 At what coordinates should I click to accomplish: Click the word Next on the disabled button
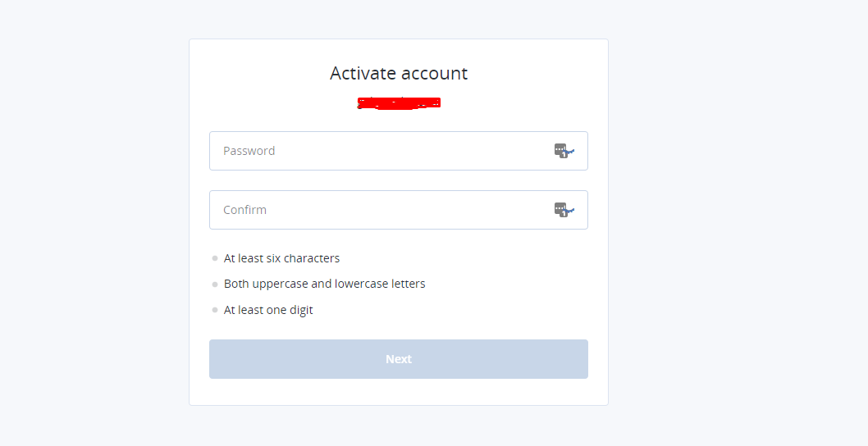pos(399,359)
